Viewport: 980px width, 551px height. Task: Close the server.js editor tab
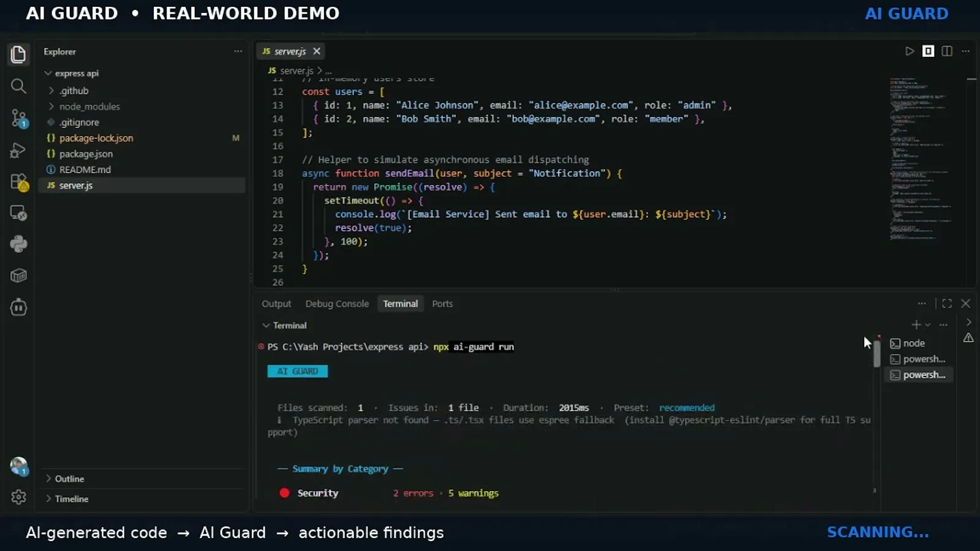[x=317, y=51]
